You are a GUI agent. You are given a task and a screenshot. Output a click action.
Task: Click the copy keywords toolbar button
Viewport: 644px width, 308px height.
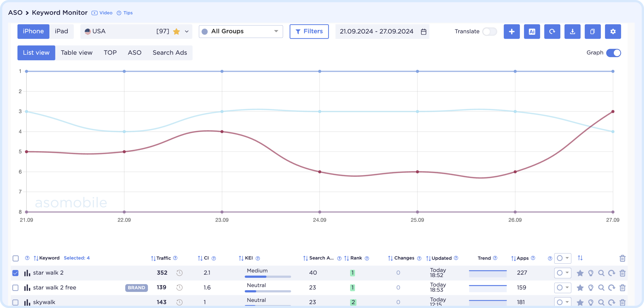point(593,31)
